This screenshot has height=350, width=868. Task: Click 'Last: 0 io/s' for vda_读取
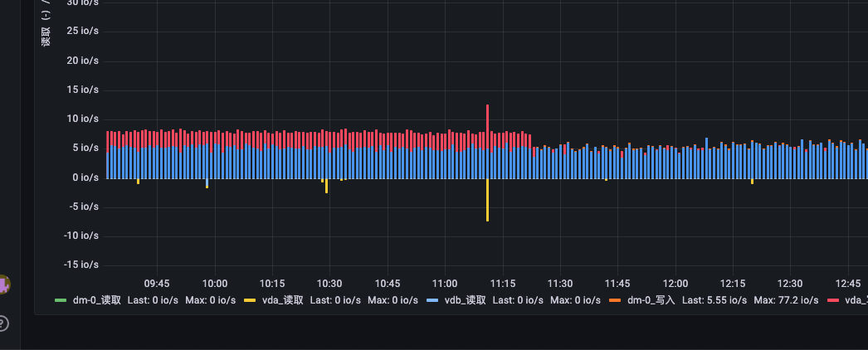click(335, 300)
